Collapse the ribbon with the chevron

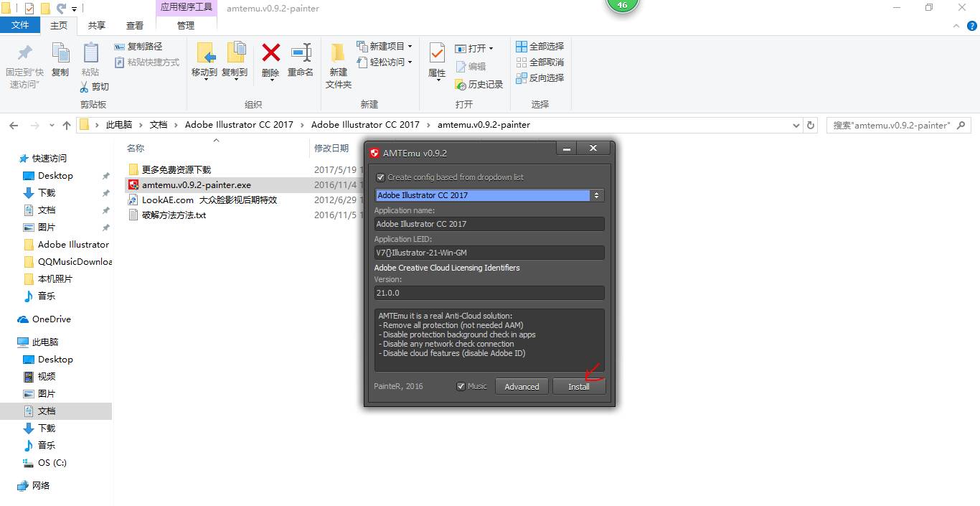point(956,26)
